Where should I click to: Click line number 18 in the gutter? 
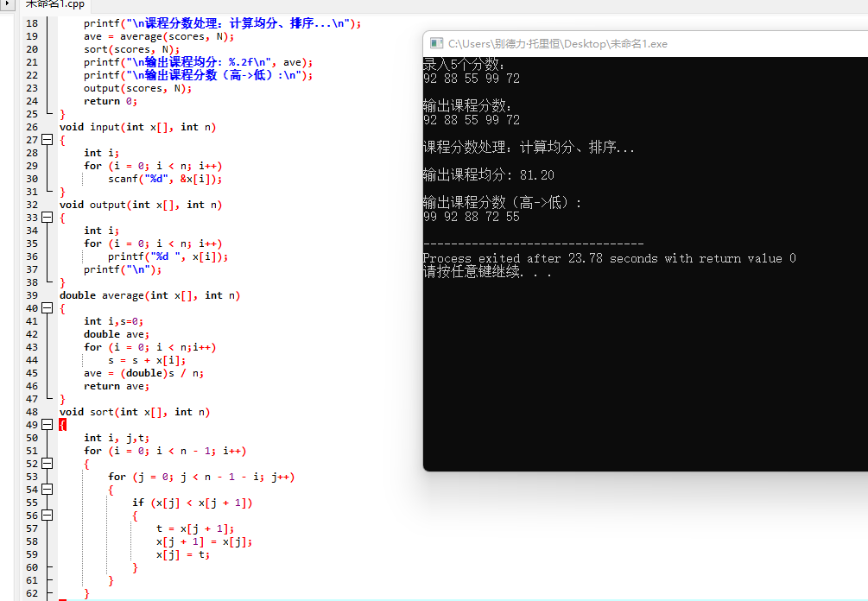pos(32,23)
